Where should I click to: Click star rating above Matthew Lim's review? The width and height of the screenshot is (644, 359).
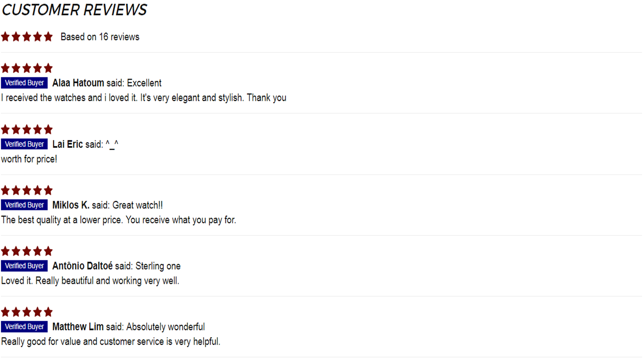pyautogui.click(x=27, y=312)
